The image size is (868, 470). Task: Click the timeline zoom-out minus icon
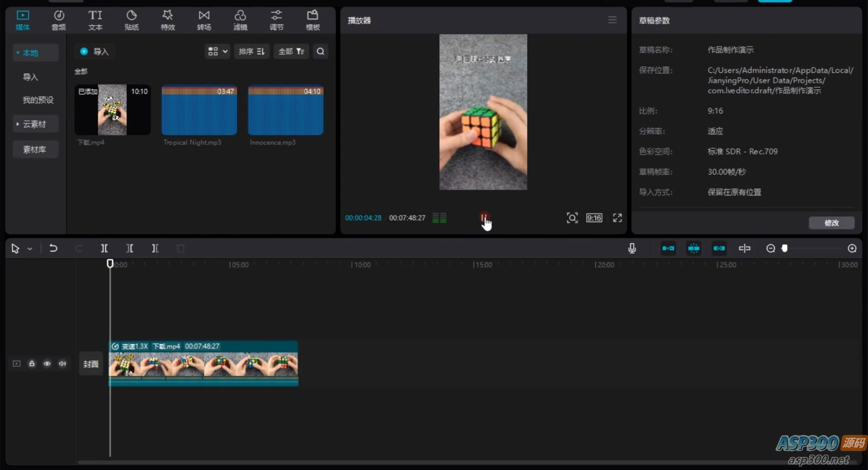point(771,249)
